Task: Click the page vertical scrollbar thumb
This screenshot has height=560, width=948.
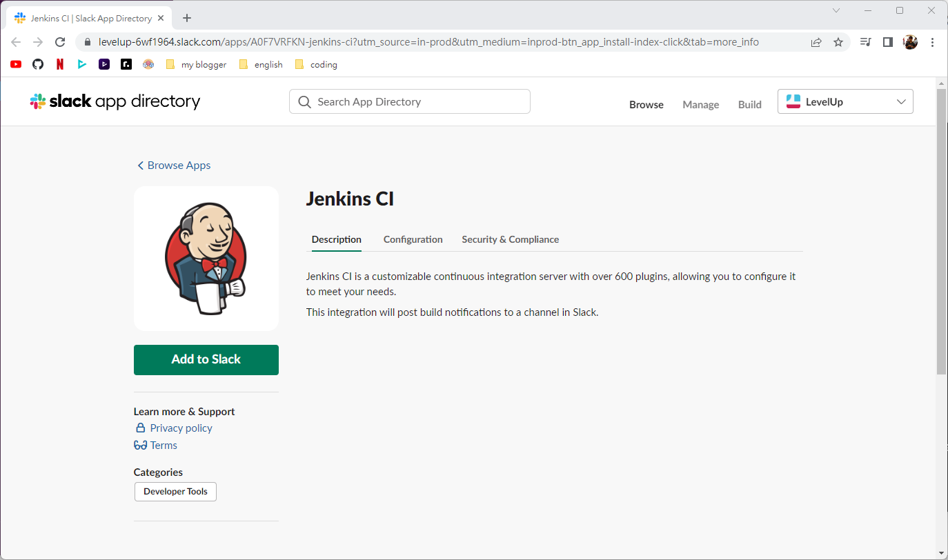Action: point(942,231)
